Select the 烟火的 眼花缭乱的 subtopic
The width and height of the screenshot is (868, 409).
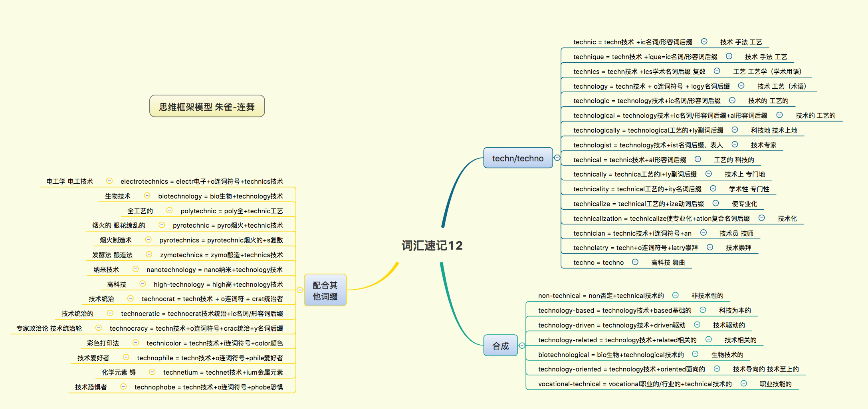[x=119, y=225]
